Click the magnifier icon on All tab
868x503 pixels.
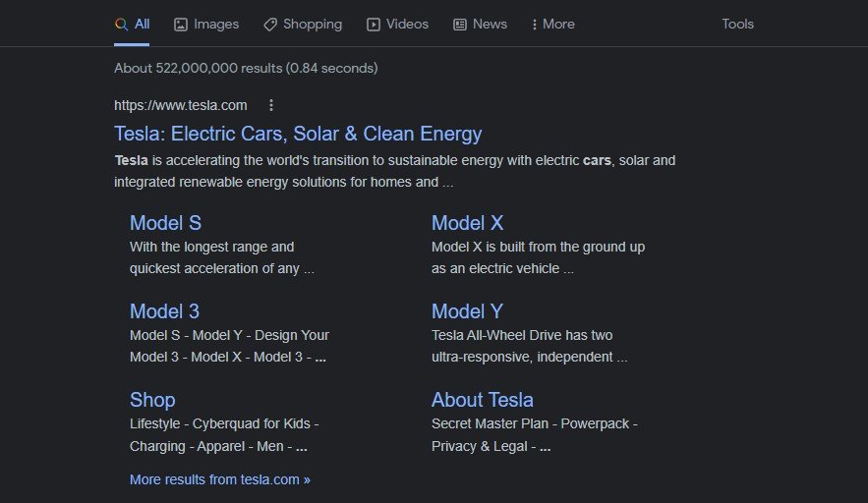[x=121, y=25]
